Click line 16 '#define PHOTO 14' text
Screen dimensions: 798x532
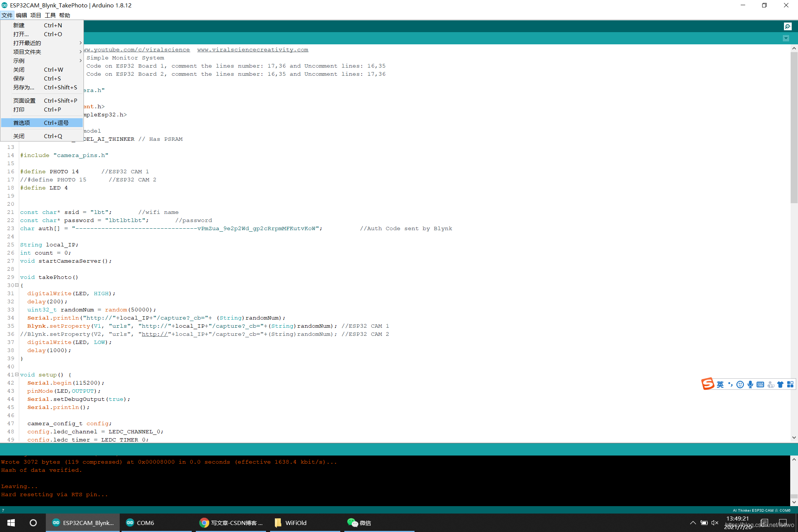point(50,171)
